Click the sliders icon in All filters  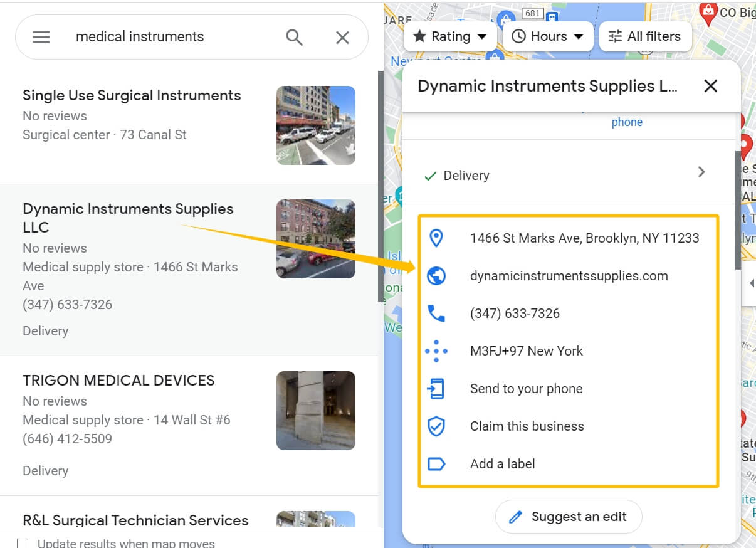pos(616,36)
